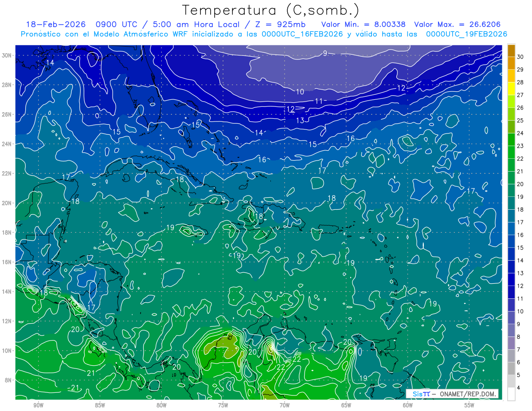Viewport: 532px width, 411px height.
Task: Click the '30N' latitude label
Action: [8, 55]
